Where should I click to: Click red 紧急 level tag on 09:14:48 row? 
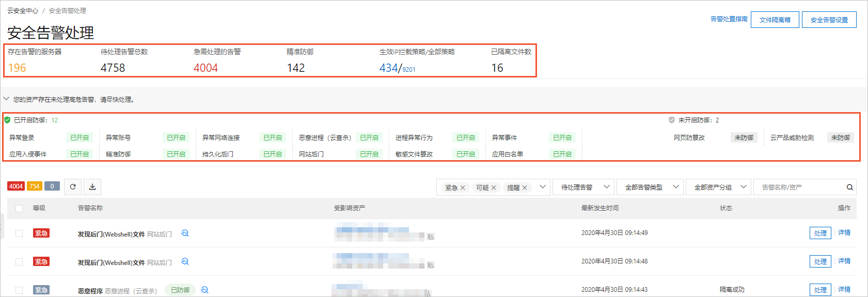click(x=41, y=262)
